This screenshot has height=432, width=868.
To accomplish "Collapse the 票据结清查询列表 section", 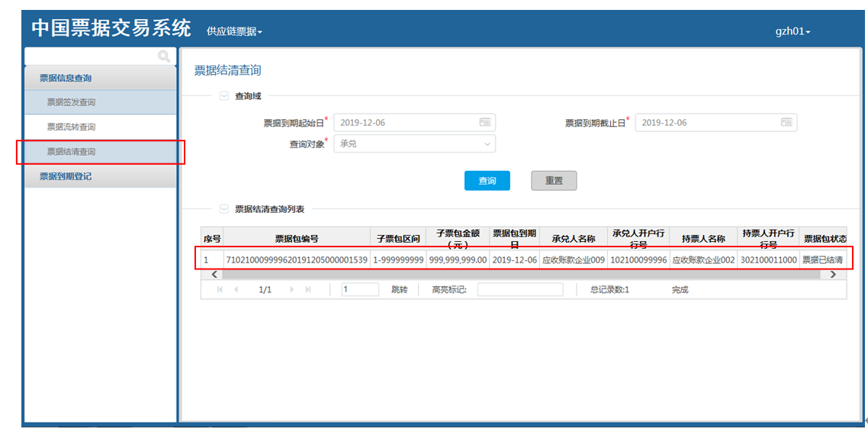I will [x=224, y=208].
